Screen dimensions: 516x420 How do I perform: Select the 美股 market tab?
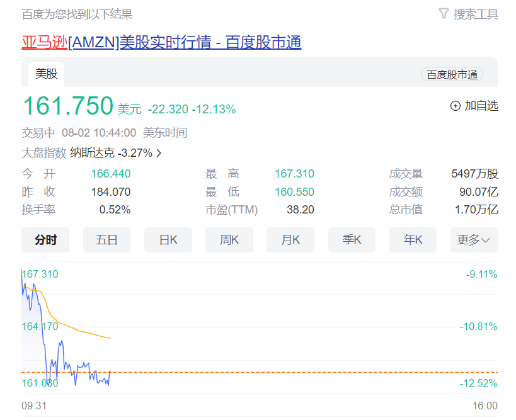(47, 74)
